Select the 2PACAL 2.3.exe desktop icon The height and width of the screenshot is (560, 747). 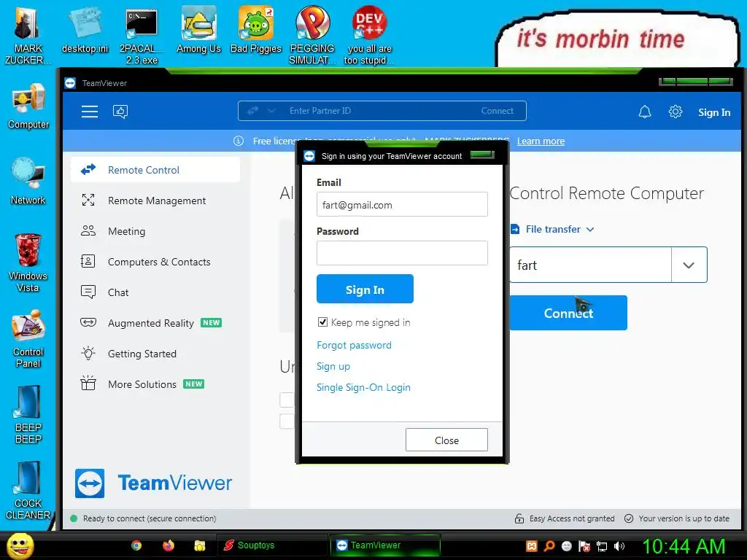click(x=142, y=36)
